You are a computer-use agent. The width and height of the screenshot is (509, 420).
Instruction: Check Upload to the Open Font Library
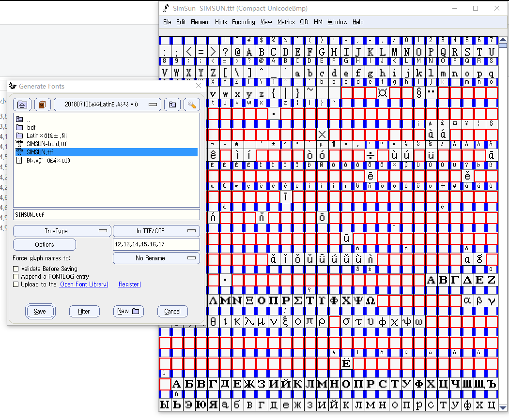[15, 285]
